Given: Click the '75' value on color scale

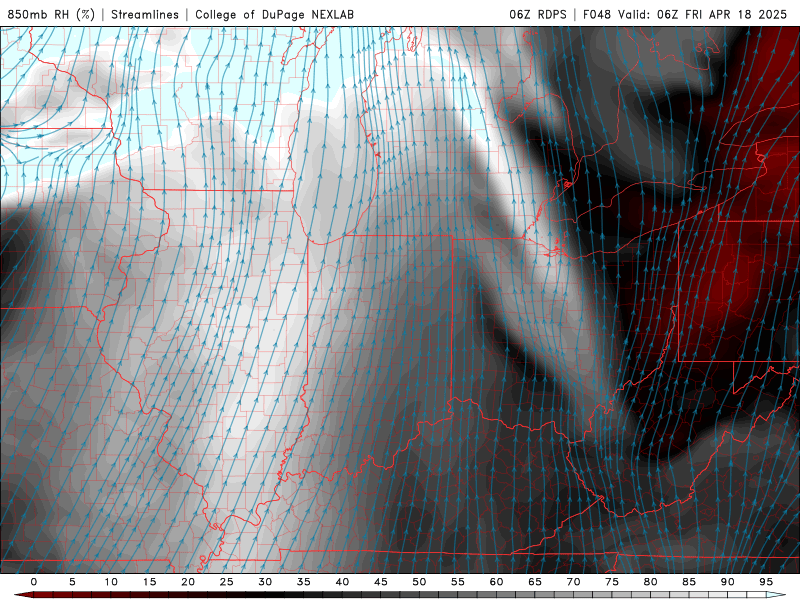Looking at the screenshot, I should coord(612,582).
